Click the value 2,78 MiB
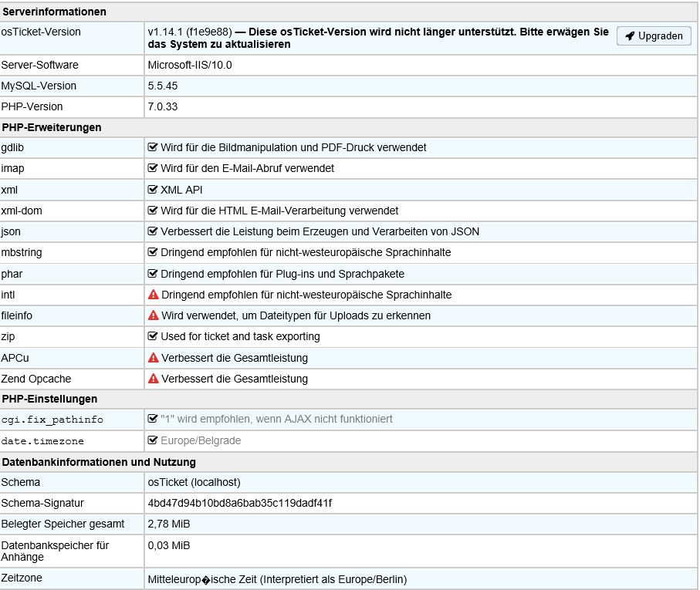 tap(169, 524)
